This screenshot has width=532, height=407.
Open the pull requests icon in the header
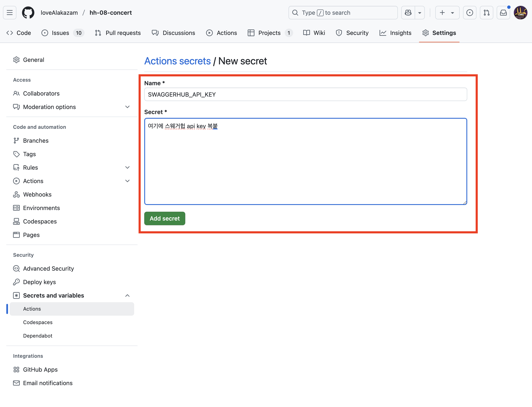point(487,13)
